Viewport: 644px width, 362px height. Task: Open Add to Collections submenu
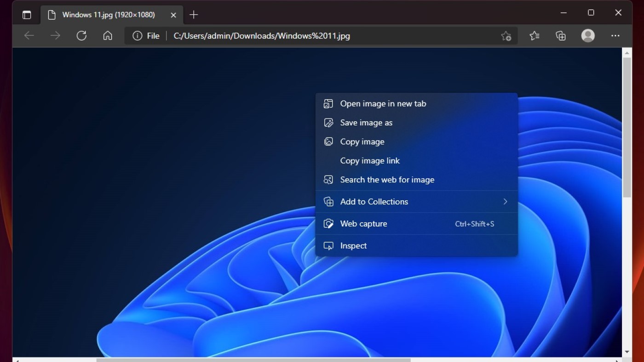pyautogui.click(x=416, y=202)
